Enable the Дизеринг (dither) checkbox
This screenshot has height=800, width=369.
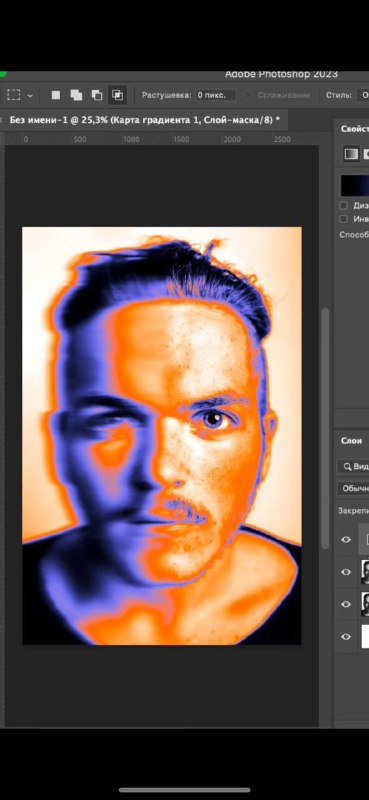tap(343, 206)
